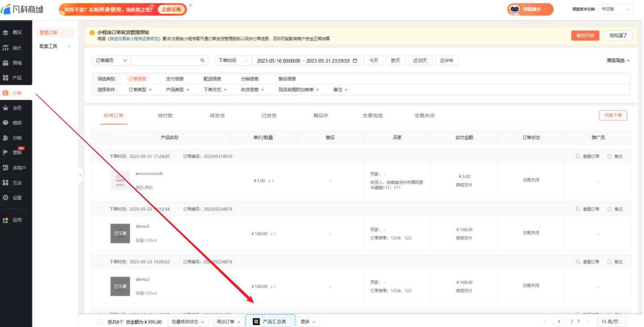The image size is (644, 327).
Task: Close the promotional banner
Action: [x=191, y=5]
